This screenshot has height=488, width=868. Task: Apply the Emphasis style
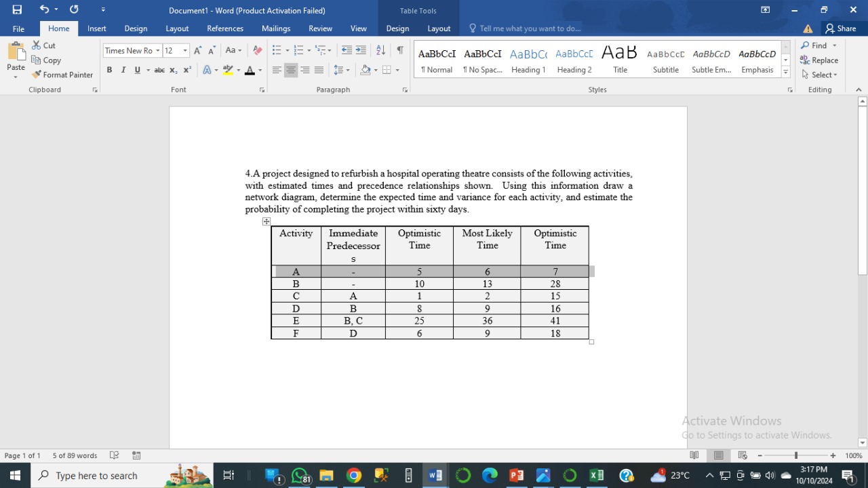(757, 60)
